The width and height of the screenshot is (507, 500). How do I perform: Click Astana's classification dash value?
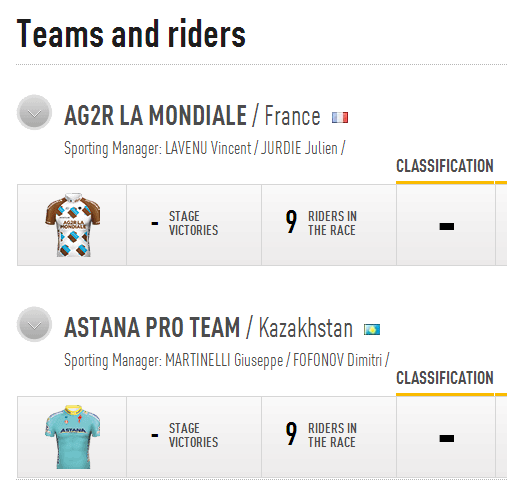tap(446, 438)
